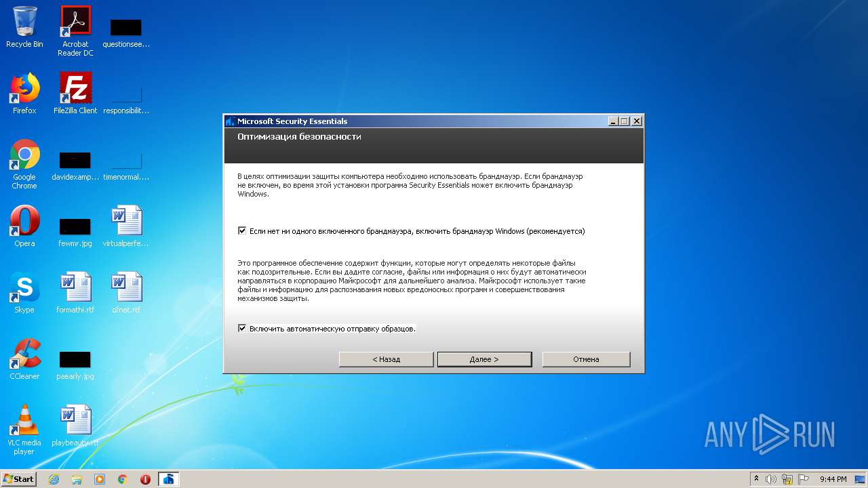Image resolution: width=868 pixels, height=488 pixels.
Task: Open network status tray icon
Action: pos(787,479)
